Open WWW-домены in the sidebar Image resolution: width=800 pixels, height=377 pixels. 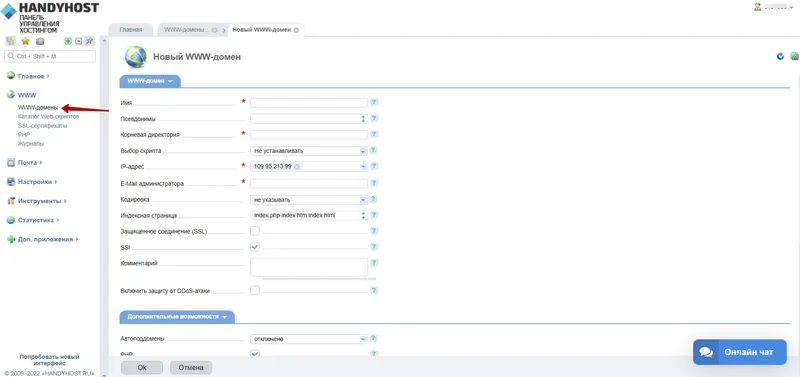(x=38, y=108)
